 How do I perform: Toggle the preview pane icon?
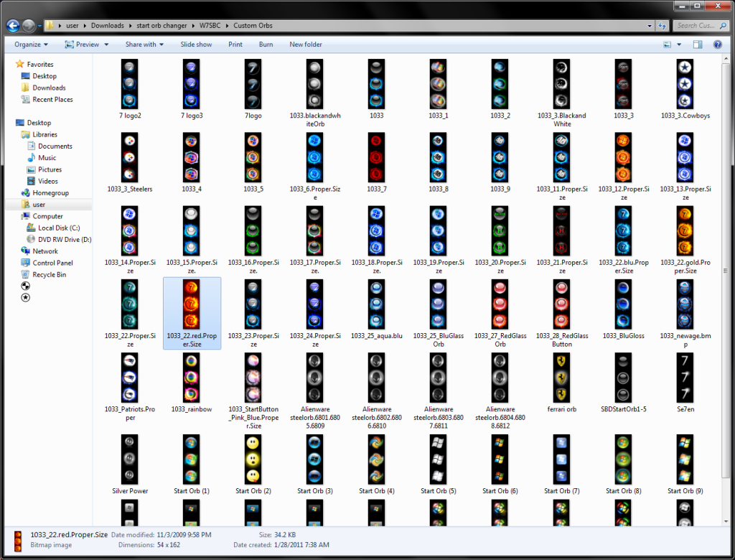[698, 45]
